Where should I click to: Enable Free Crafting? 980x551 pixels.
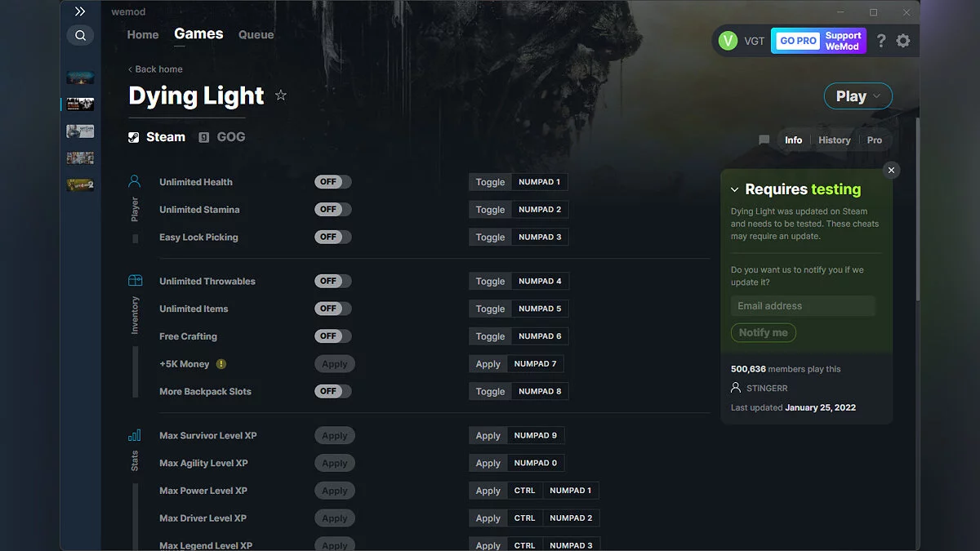coord(332,335)
